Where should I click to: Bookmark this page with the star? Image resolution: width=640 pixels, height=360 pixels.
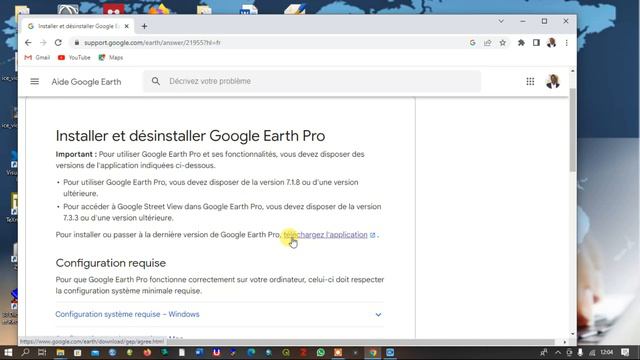point(503,42)
